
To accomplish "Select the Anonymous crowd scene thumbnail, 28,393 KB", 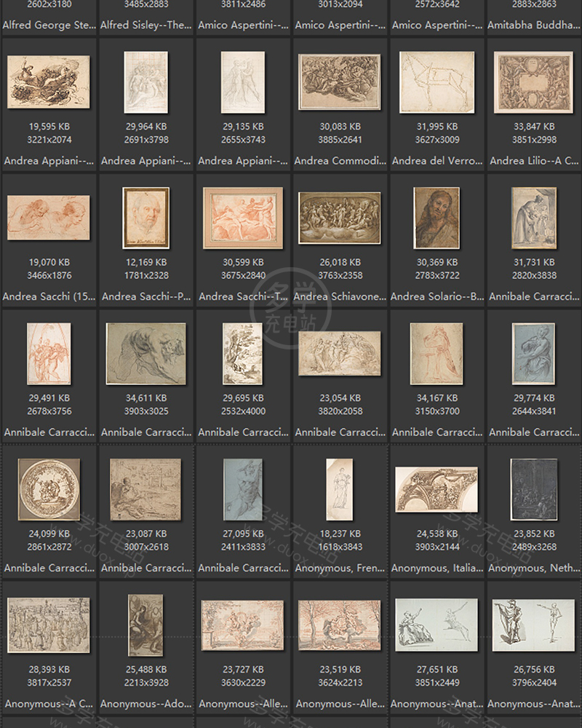I will [x=49, y=625].
